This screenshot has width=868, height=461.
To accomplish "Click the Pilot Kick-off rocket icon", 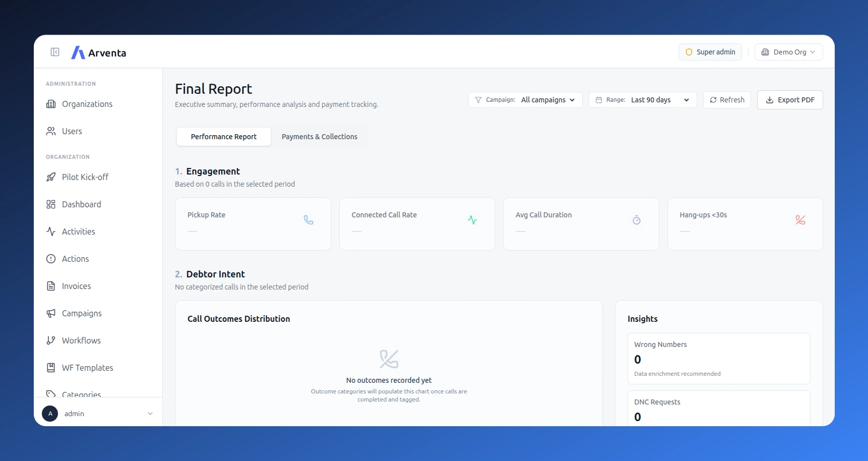I will coord(51,177).
